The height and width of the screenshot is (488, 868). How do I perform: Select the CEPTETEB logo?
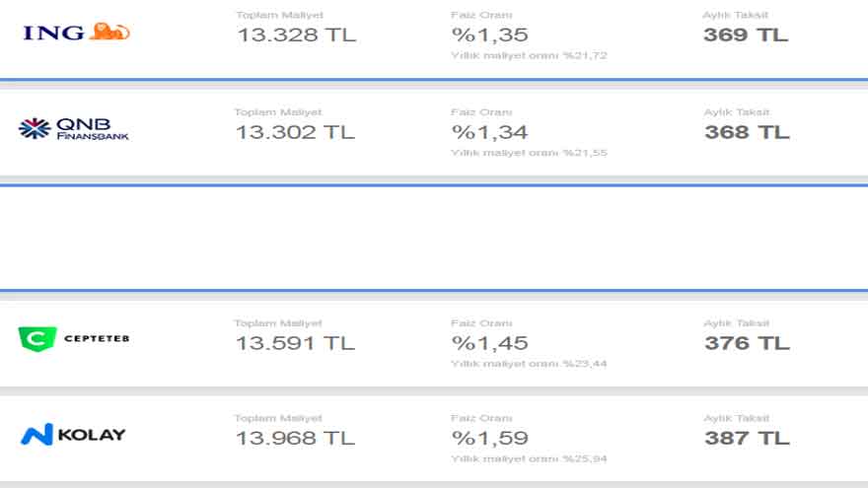[x=74, y=338]
